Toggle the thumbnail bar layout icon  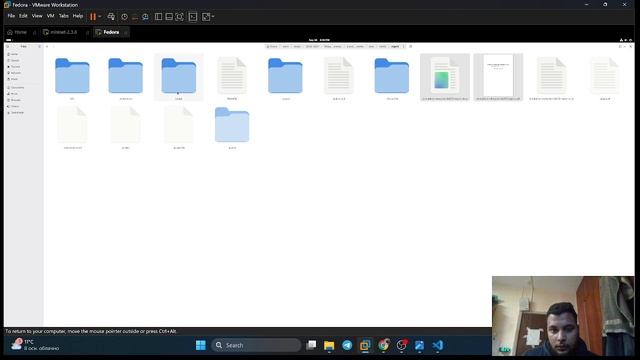tap(169, 17)
